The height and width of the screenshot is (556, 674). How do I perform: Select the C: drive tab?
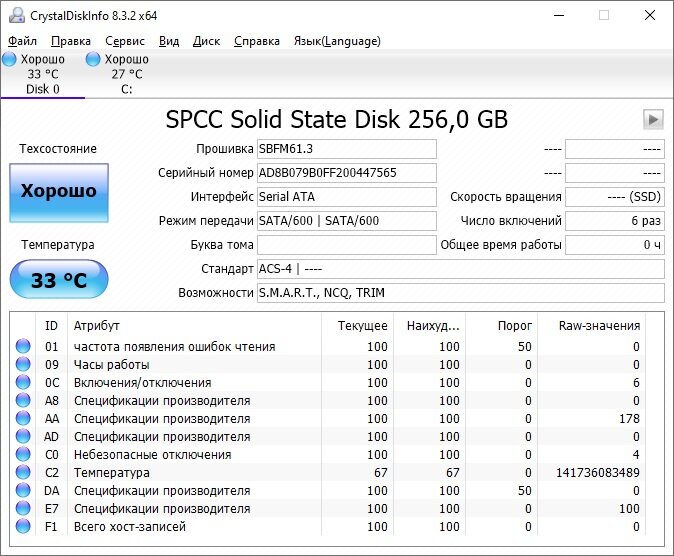click(126, 74)
